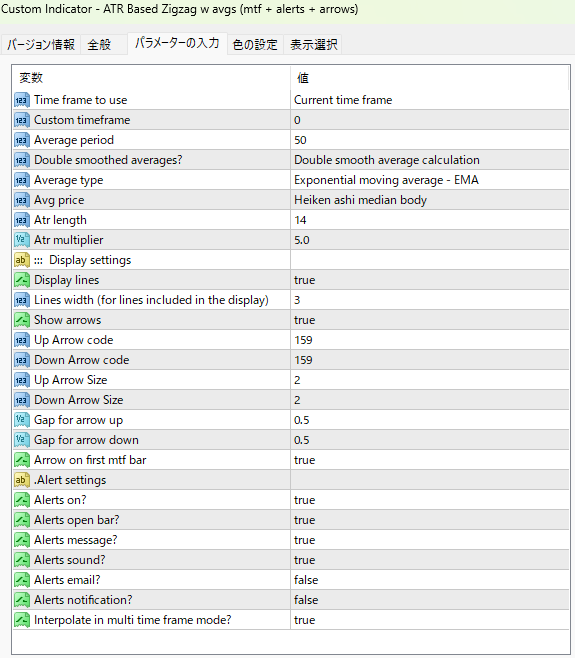Viewport: 575px width, 658px height.
Task: Click the double-type icon beside Gap for arrow down
Action: click(x=22, y=440)
